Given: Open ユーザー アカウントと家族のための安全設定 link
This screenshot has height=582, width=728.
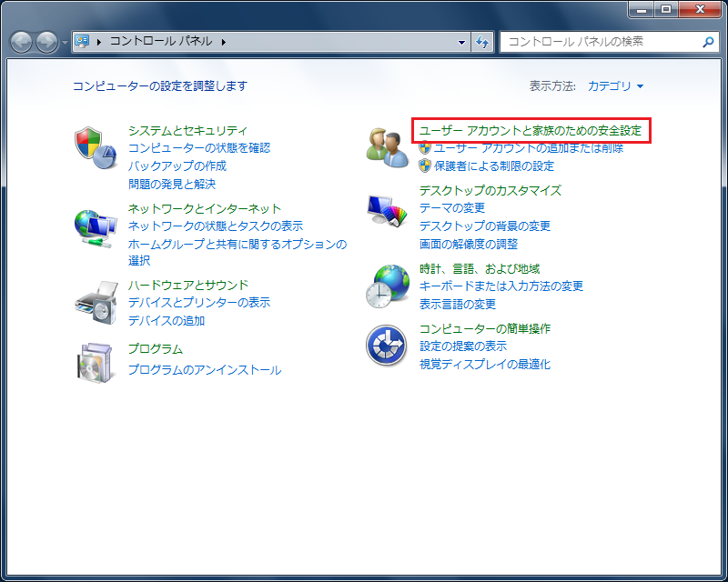Looking at the screenshot, I should tap(533, 131).
